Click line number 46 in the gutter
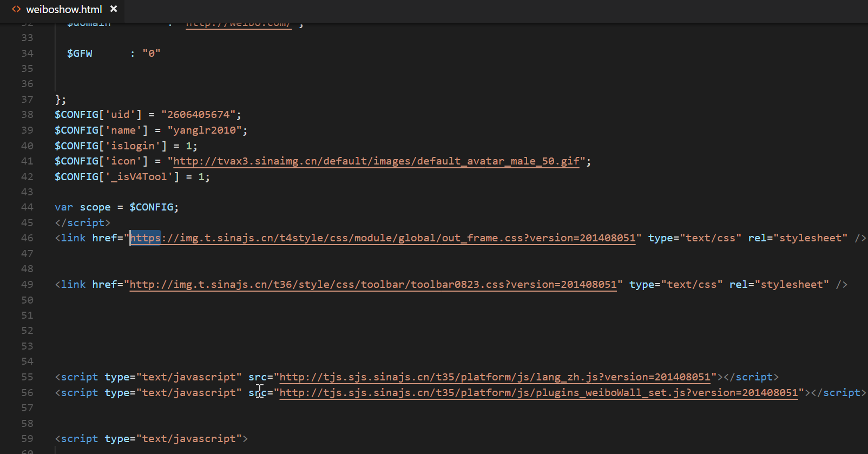The image size is (868, 454). click(x=27, y=238)
